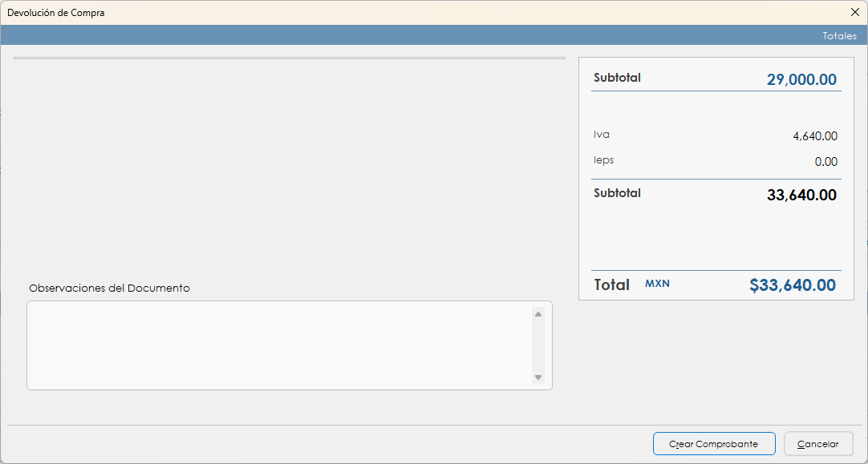Click the Crear Comprobante button
Viewport: 868px width, 464px height.
point(714,444)
